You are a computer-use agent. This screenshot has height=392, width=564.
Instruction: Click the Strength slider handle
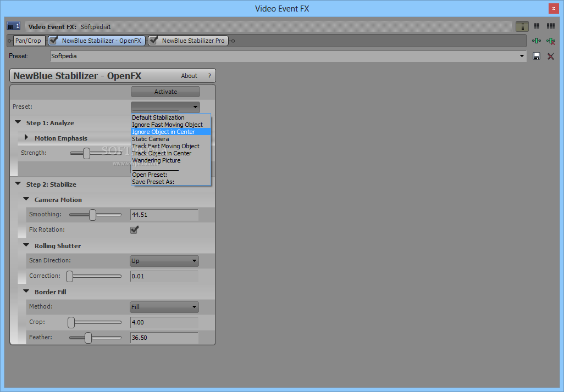point(86,153)
